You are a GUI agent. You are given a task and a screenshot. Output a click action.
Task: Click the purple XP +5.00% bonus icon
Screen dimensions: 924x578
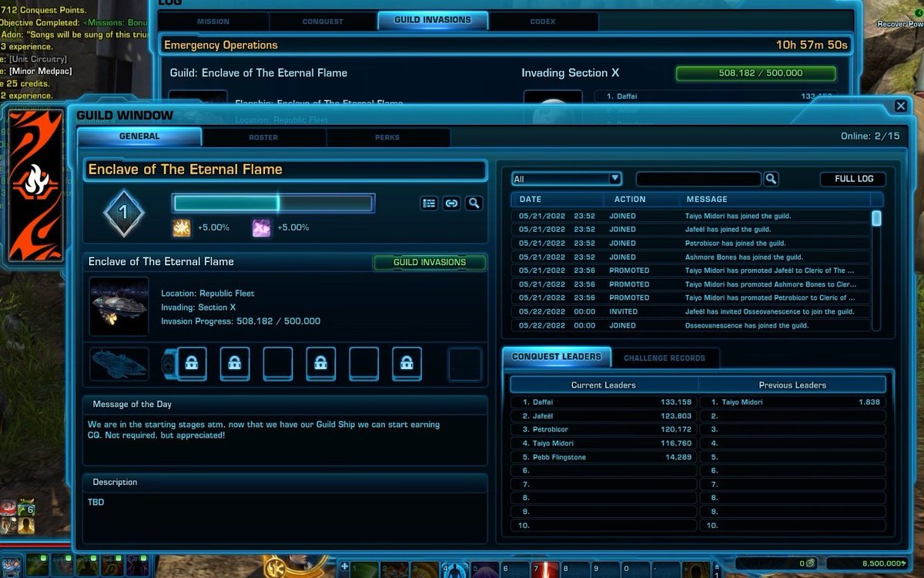pyautogui.click(x=262, y=227)
